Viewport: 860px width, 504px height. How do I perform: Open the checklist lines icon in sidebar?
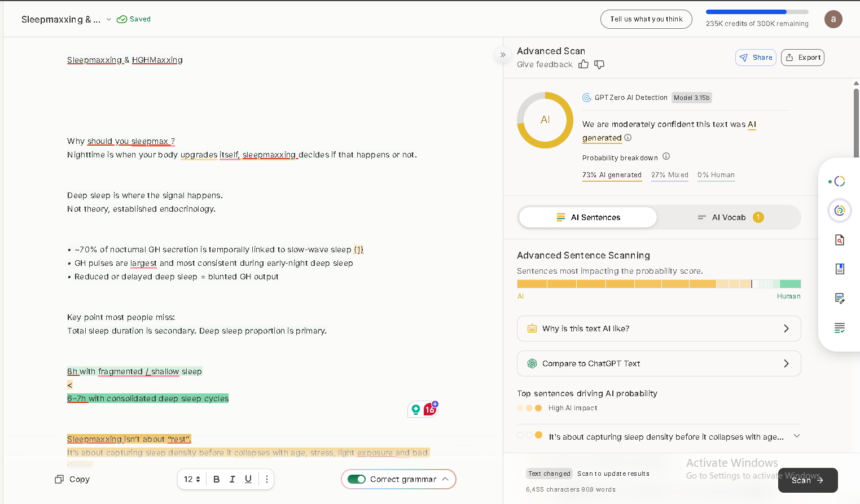[x=840, y=328]
